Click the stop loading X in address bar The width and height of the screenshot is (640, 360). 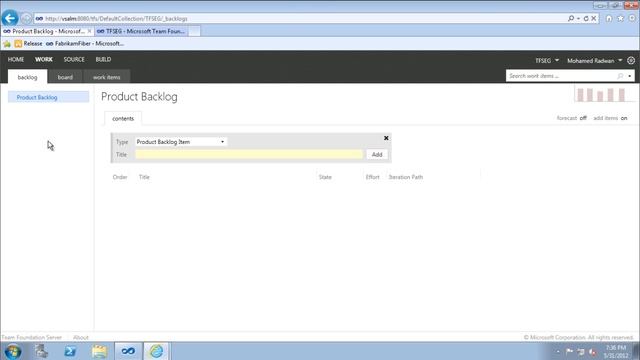[593, 18]
